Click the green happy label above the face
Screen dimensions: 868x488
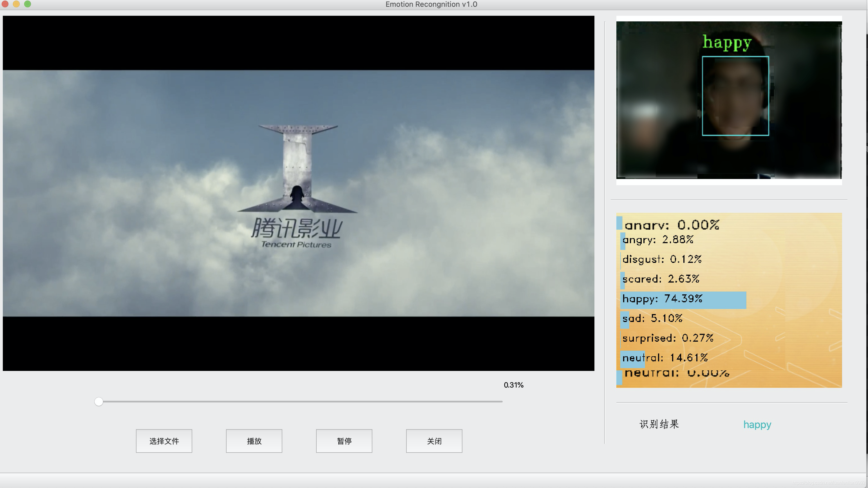coord(727,43)
